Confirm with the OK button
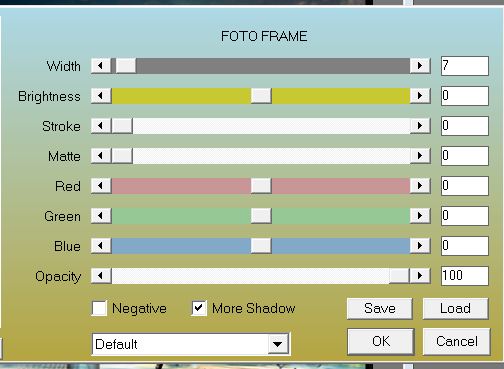Viewport: 504px width, 369px height. pyautogui.click(x=381, y=342)
